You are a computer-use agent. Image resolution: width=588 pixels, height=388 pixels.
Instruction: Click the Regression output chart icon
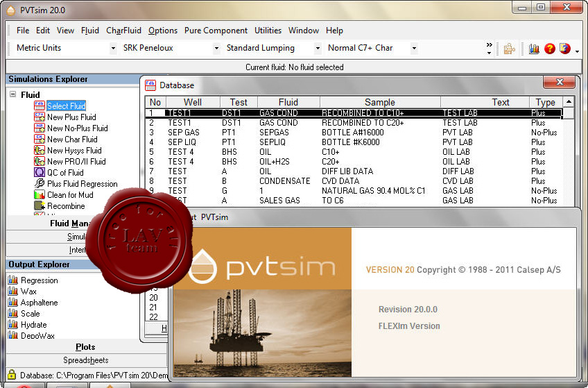pyautogui.click(x=12, y=280)
